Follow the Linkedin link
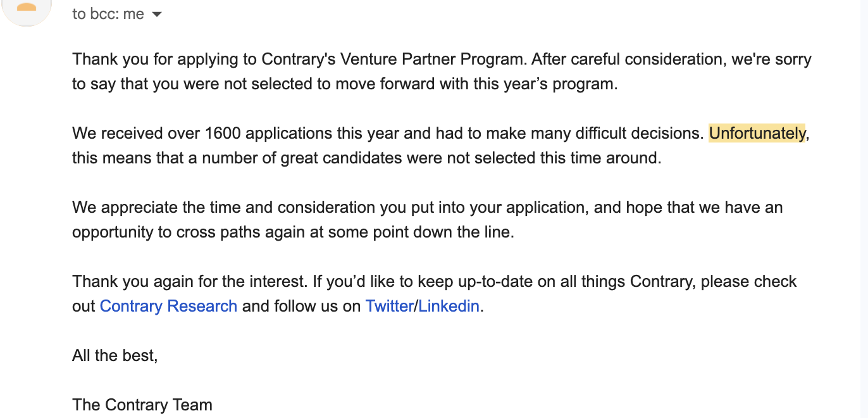This screenshot has height=418, width=868. pyautogui.click(x=449, y=306)
